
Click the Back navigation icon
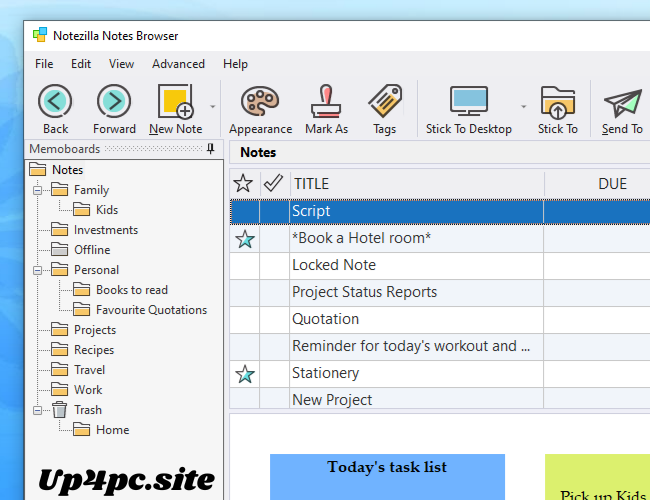pyautogui.click(x=55, y=101)
